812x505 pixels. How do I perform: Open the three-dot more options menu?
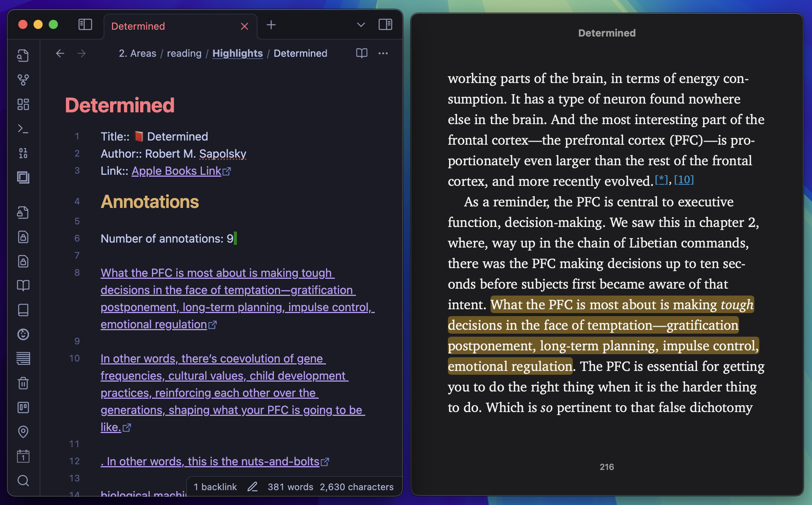click(x=383, y=53)
